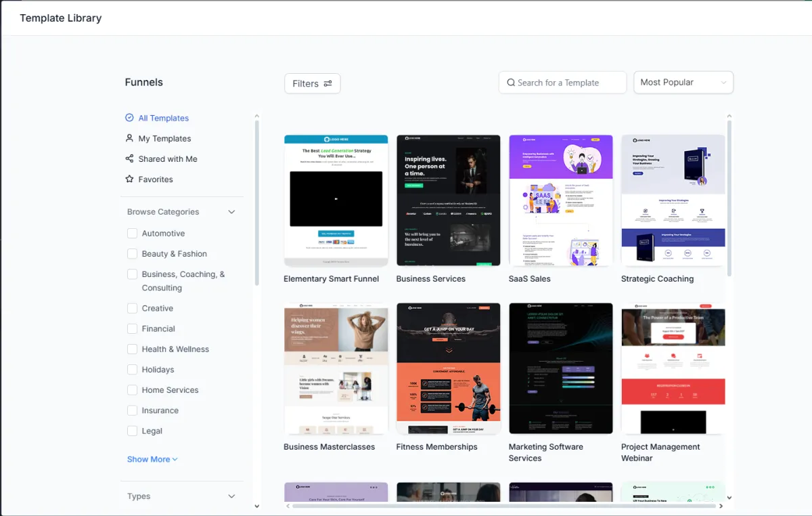812x516 pixels.
Task: Open SaaS Sales template thumbnail
Action: pos(561,200)
